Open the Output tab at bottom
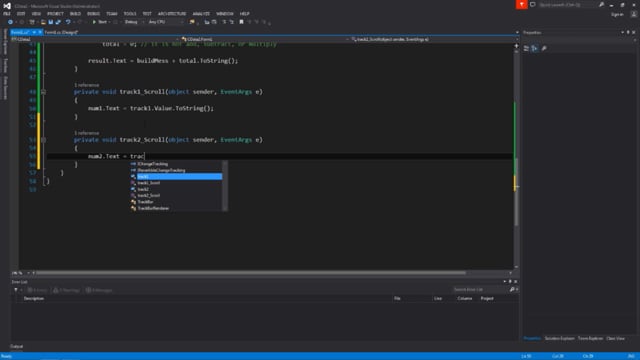Viewport: 640px width, 360px height. click(17, 347)
